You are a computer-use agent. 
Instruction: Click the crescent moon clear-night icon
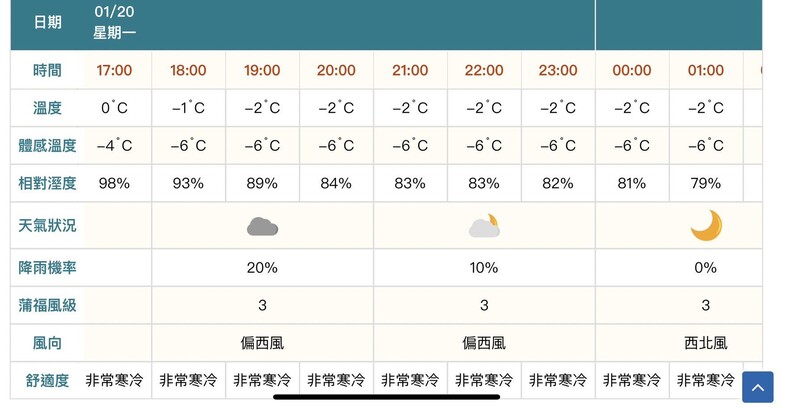(x=706, y=225)
